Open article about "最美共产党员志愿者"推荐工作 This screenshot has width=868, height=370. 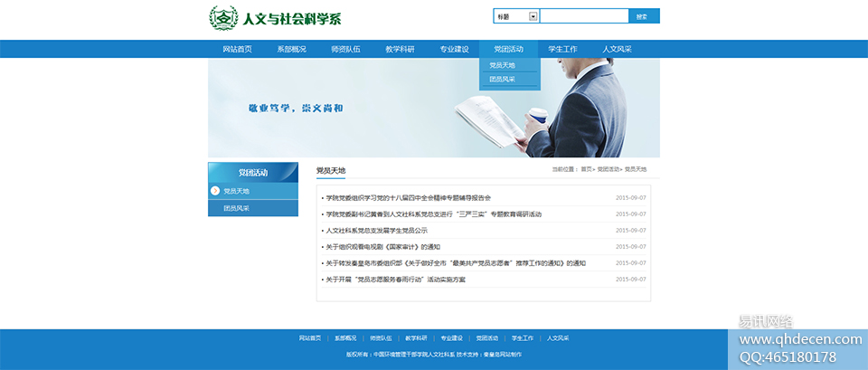[x=456, y=263]
